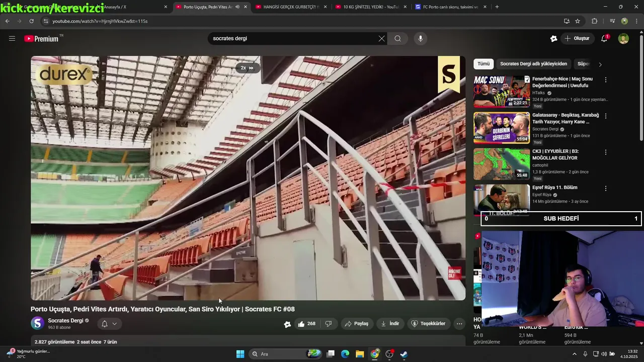Viewport: 644px width, 362px height.
Task: Open File Explorer from taskbar
Action: click(x=360, y=354)
